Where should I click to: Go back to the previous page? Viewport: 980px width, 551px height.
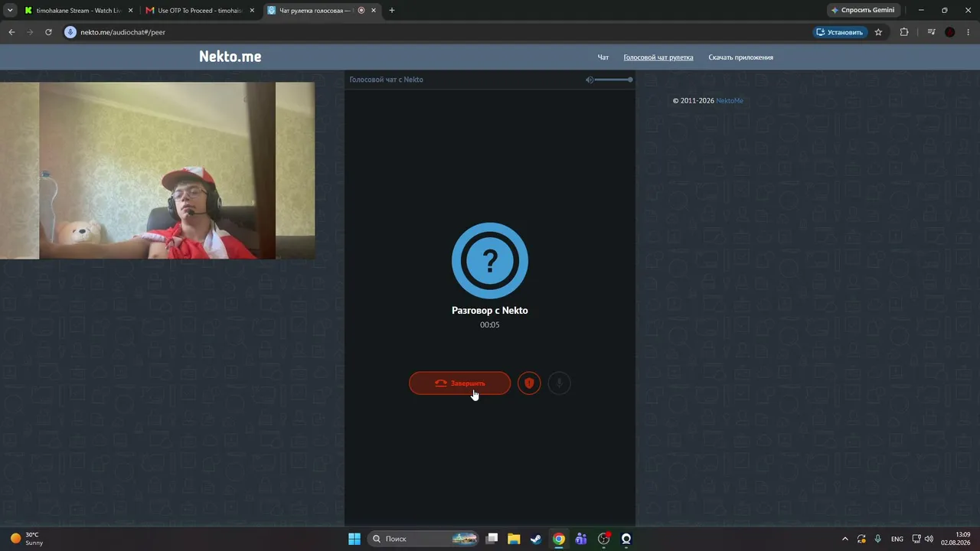[11, 32]
